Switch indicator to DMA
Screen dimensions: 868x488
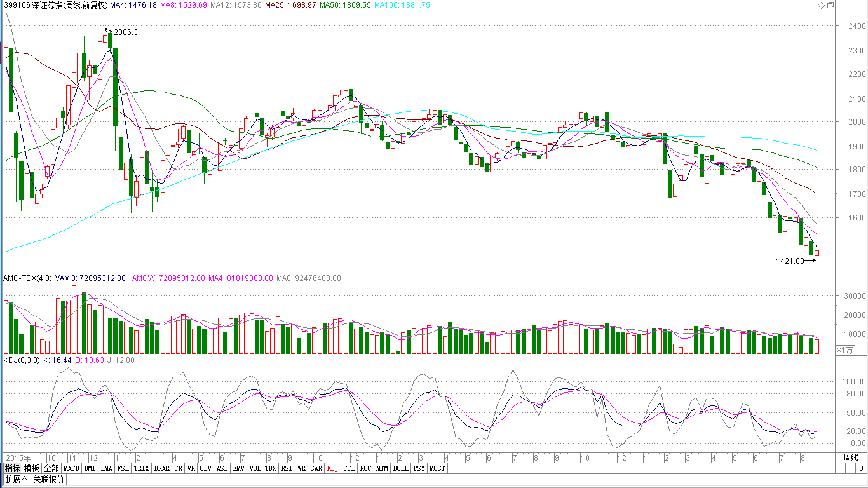click(106, 468)
